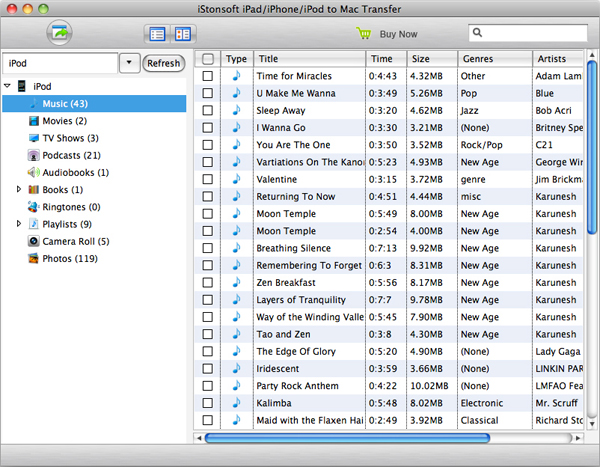The height and width of the screenshot is (467, 600).
Task: Click music note icon for Iridescent
Action: [x=236, y=368]
